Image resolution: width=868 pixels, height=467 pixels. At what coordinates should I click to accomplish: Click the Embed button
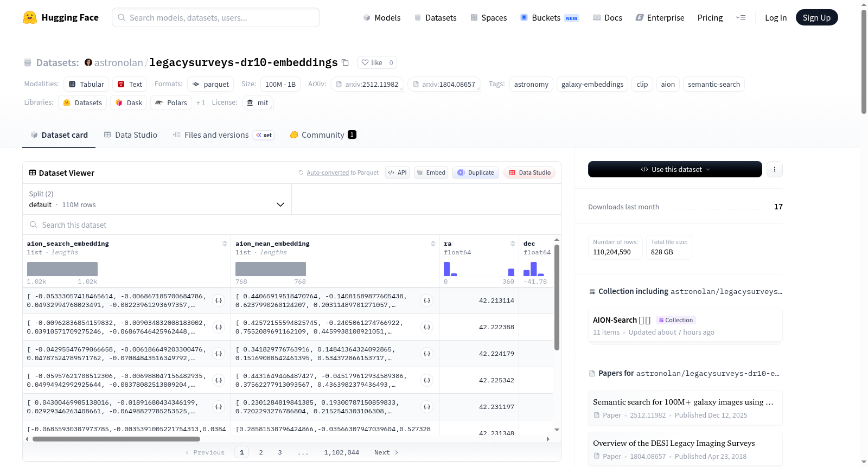point(431,172)
